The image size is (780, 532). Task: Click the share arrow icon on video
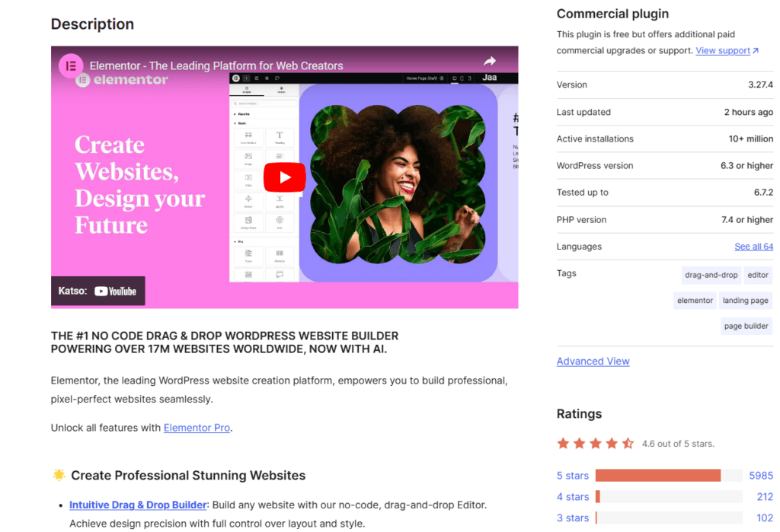coord(490,62)
